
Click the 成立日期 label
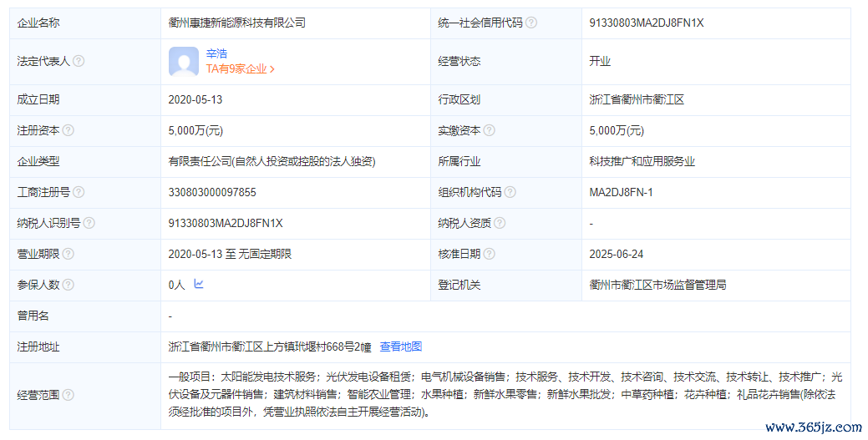pos(38,99)
